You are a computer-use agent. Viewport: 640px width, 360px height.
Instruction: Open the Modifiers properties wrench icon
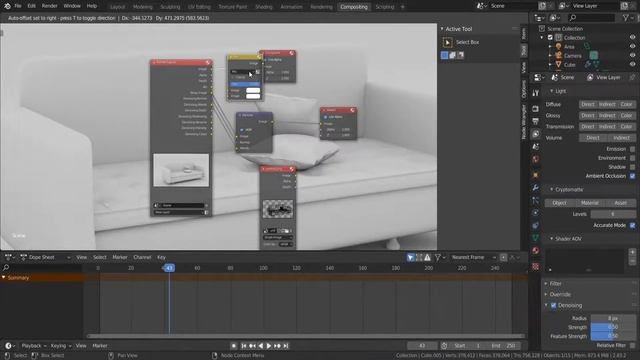(x=536, y=188)
